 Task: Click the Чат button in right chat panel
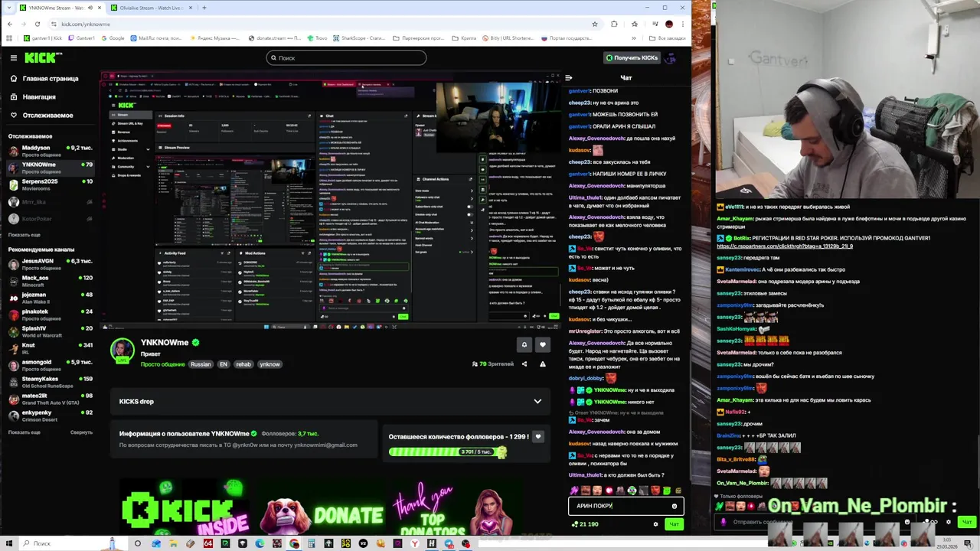click(966, 522)
